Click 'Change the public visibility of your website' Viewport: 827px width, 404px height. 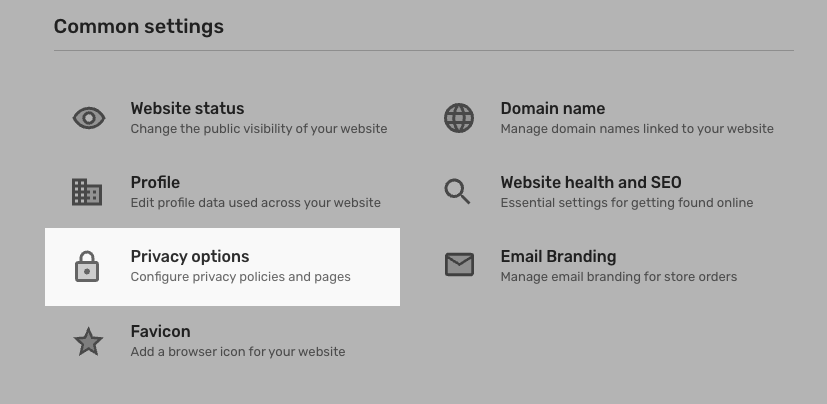259,129
